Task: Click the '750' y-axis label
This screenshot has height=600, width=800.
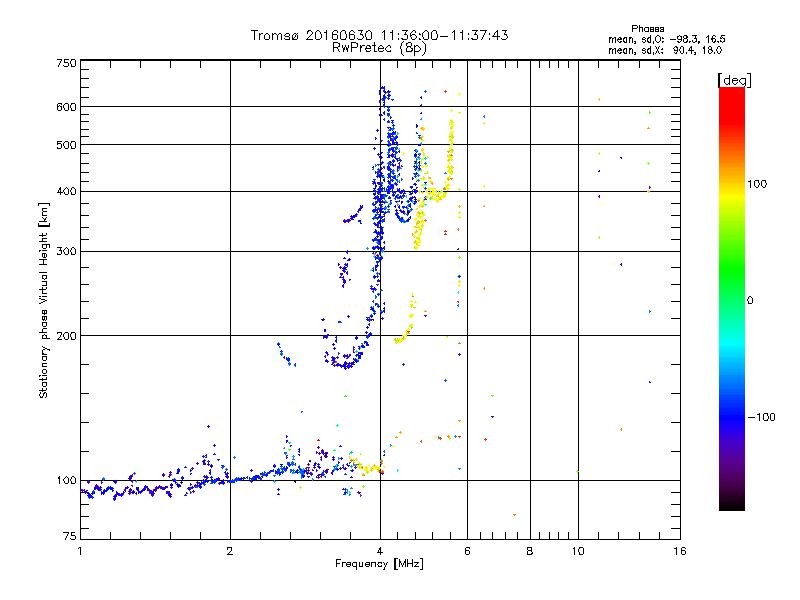Action: [66, 63]
